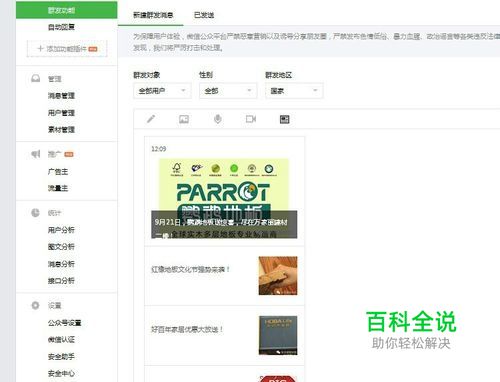Switch to the 新建群发消息 tab
This screenshot has width=500, height=382.
(153, 15)
